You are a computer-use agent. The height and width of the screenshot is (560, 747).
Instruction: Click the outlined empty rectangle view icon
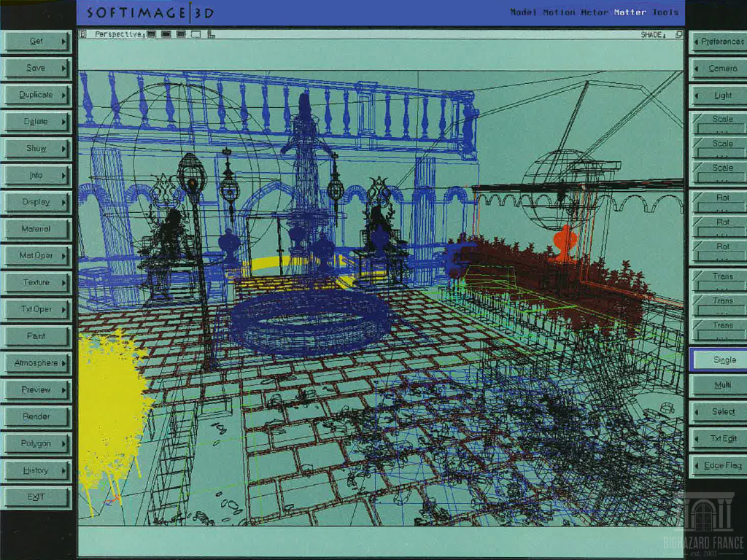pyautogui.click(x=196, y=34)
